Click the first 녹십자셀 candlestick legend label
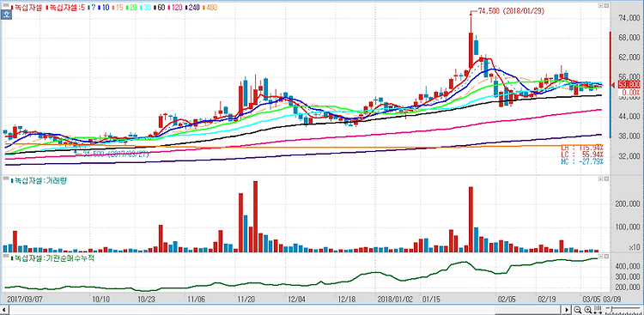This screenshot has height=315, width=644. 27,8
